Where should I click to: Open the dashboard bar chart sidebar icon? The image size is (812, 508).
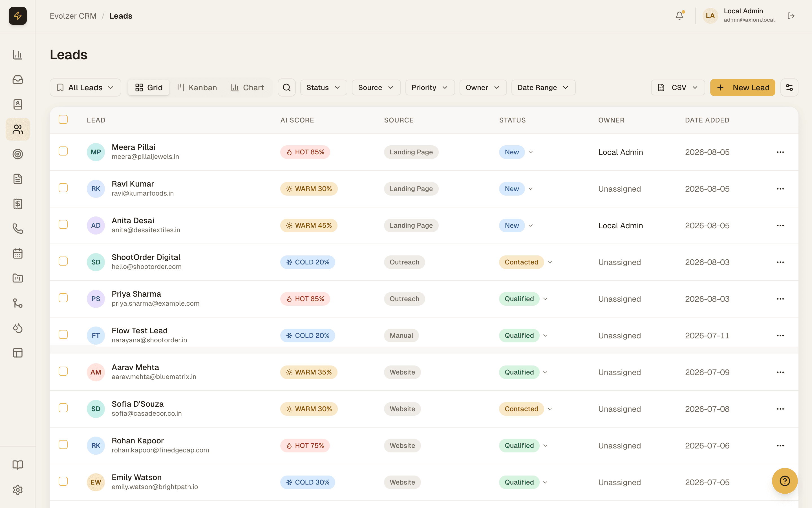(18, 55)
